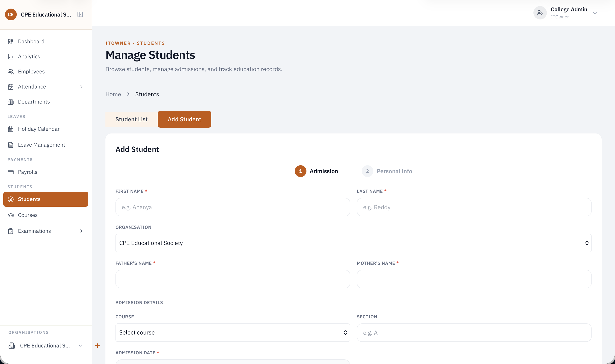Image resolution: width=615 pixels, height=364 pixels.
Task: Open Dashboard in the sidebar
Action: 46,41
